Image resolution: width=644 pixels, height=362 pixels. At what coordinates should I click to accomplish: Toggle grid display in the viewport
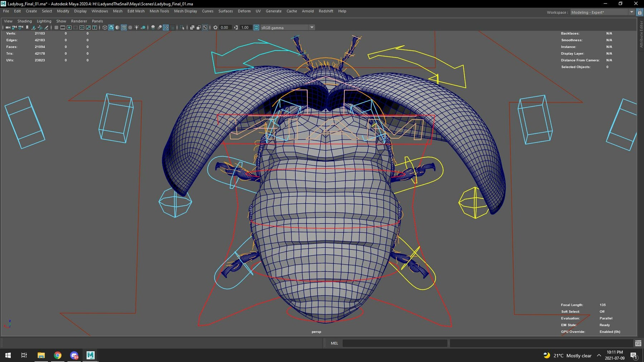(56, 28)
